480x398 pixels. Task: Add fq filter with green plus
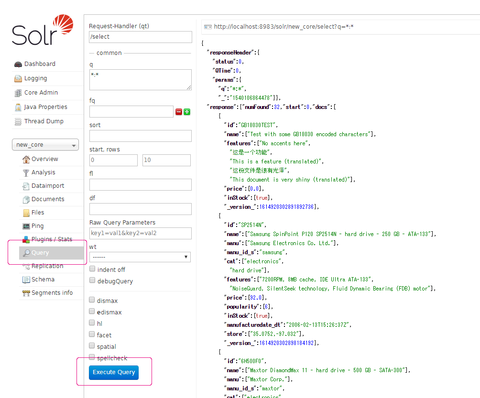[187, 112]
